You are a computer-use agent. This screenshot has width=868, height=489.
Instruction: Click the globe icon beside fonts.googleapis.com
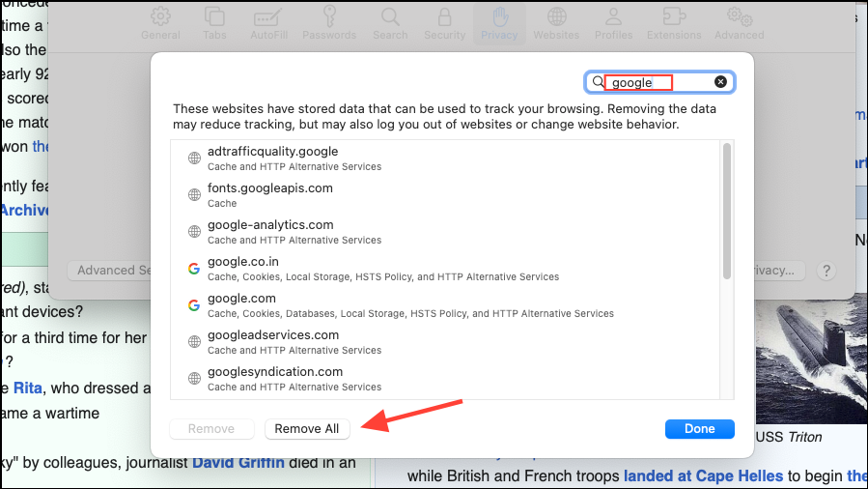(x=194, y=195)
